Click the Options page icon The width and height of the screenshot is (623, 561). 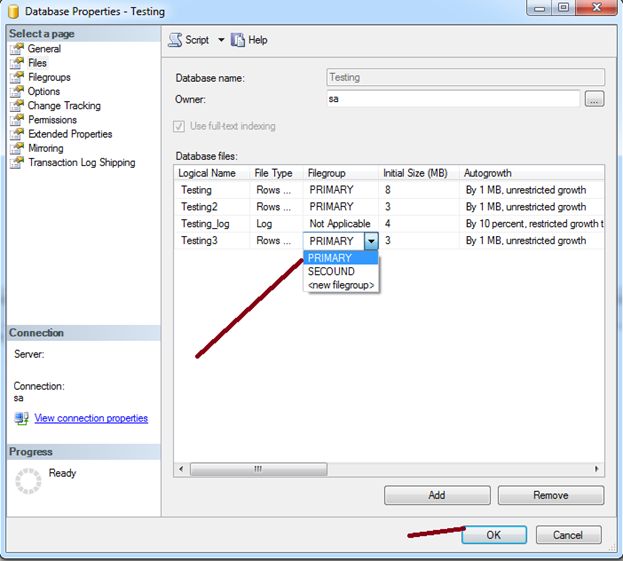17,91
